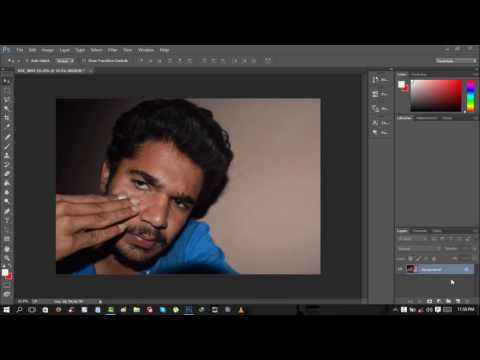Open the File menu
The height and width of the screenshot is (360, 480).
tap(20, 50)
